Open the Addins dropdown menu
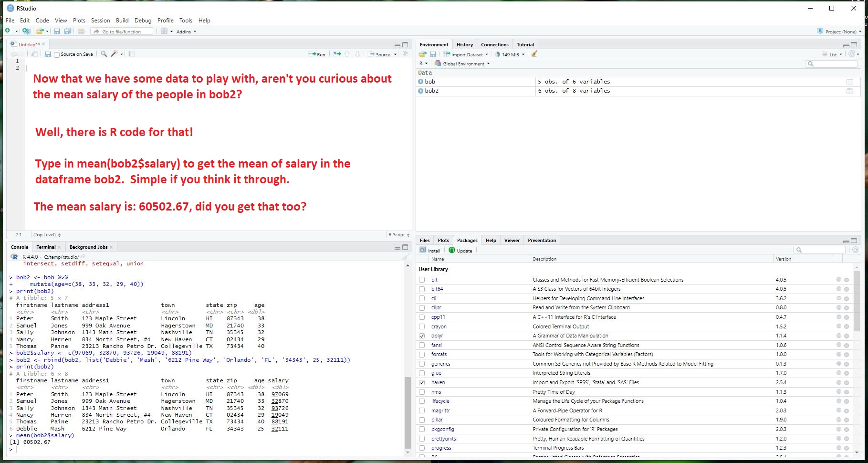 pos(186,32)
